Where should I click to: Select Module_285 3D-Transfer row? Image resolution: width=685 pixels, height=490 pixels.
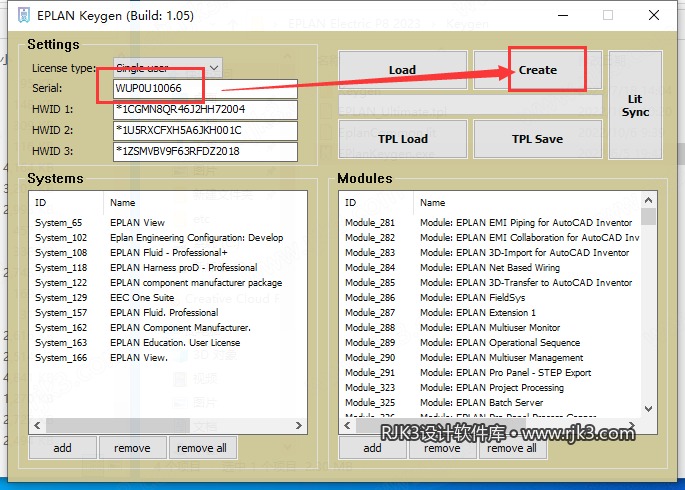[490, 283]
